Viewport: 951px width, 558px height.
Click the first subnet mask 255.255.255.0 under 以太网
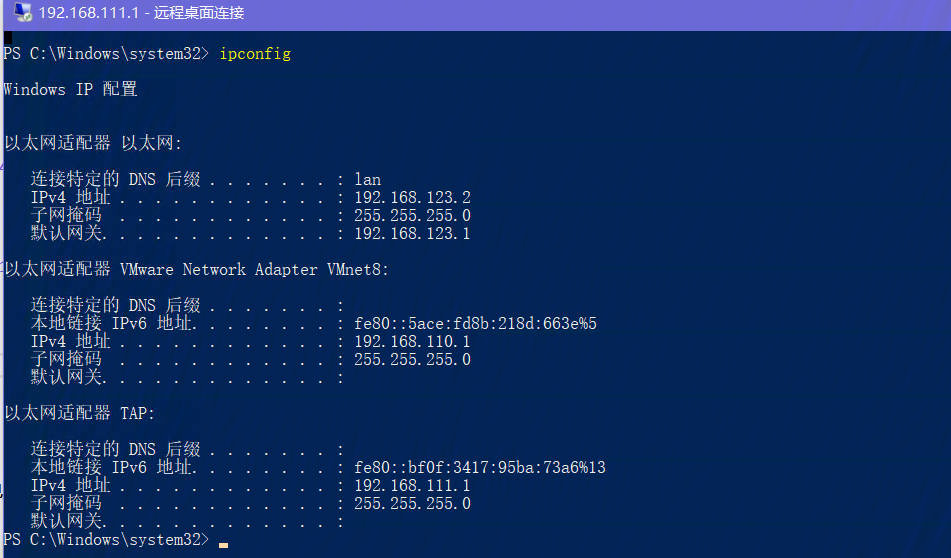(412, 215)
